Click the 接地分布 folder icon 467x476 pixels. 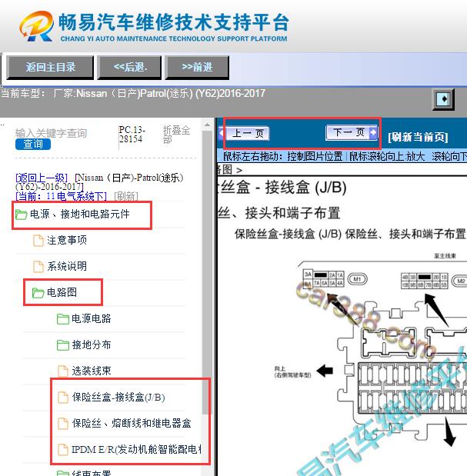point(63,345)
